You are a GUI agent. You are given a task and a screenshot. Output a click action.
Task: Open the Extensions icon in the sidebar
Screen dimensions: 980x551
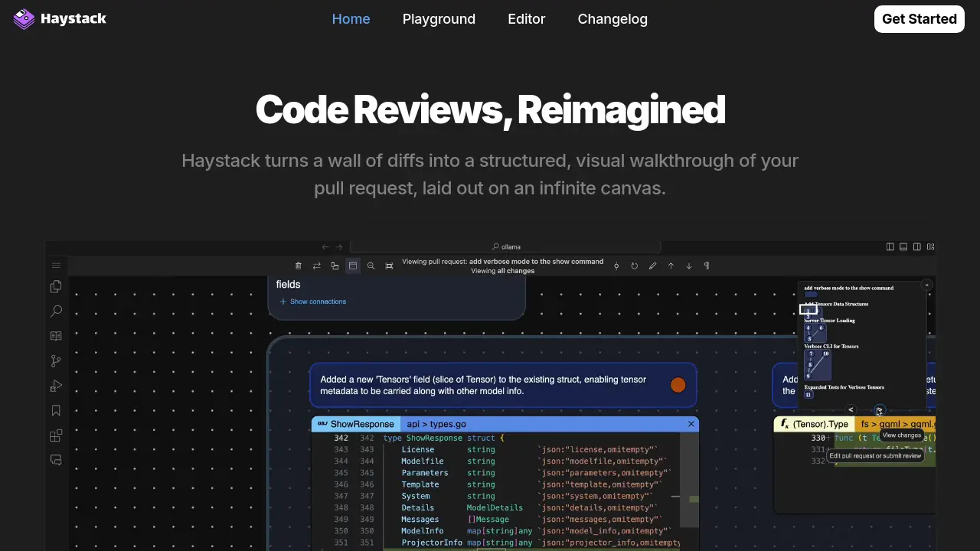(x=56, y=435)
